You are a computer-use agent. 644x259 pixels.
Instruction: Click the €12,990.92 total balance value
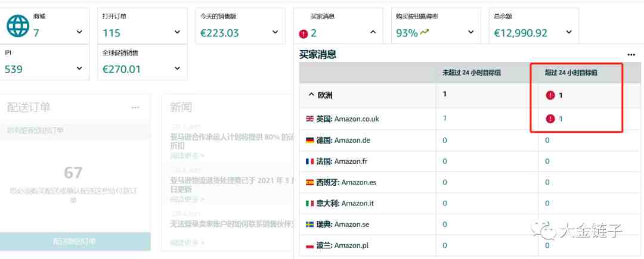point(521,33)
